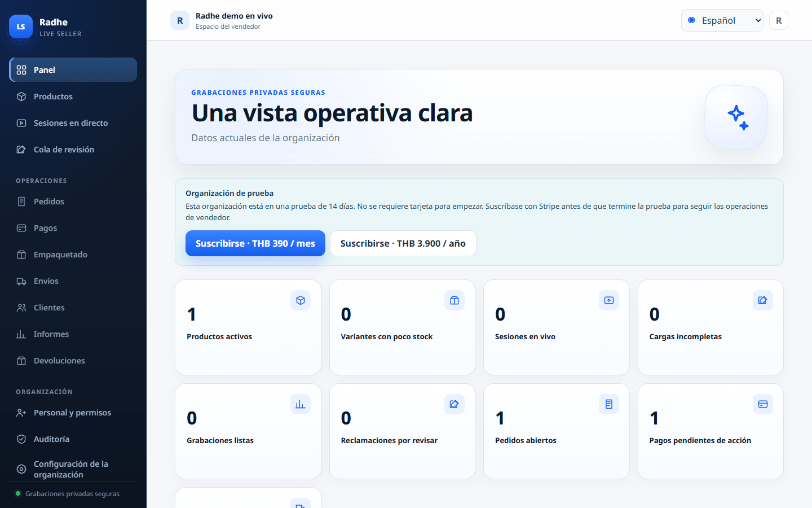Click the R user avatar button at top right
Image resolution: width=812 pixels, height=508 pixels.
point(779,20)
